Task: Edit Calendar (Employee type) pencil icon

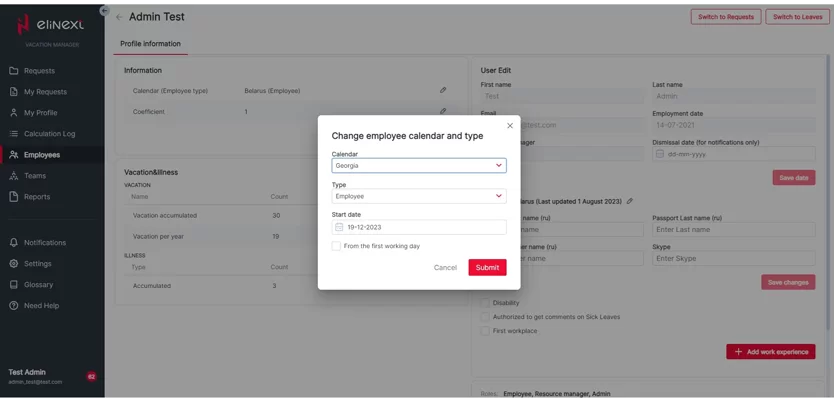Action: (x=443, y=90)
